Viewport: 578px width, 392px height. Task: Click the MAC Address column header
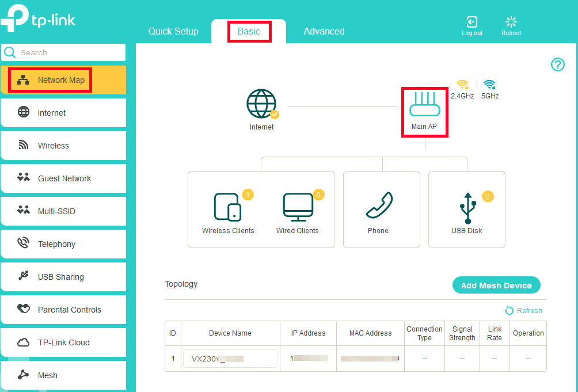pos(371,333)
